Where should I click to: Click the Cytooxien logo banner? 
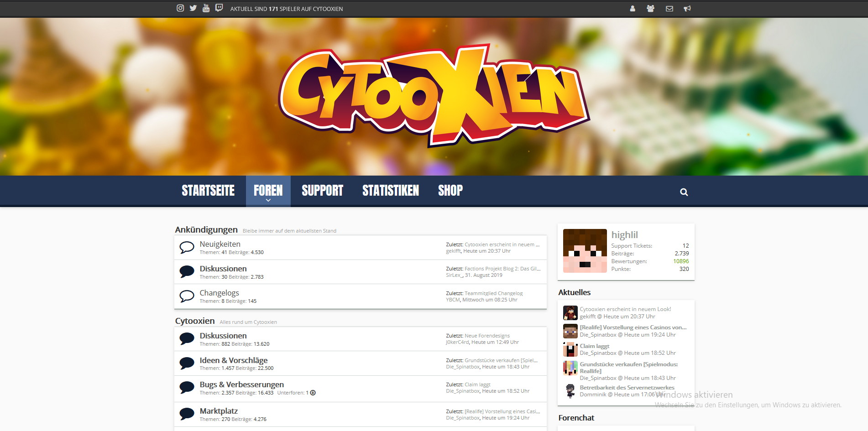(x=434, y=96)
